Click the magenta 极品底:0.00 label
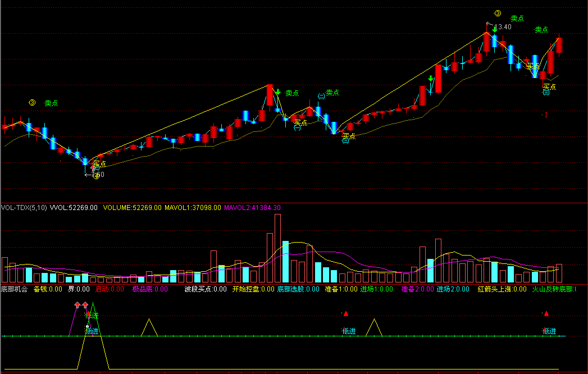 150,289
